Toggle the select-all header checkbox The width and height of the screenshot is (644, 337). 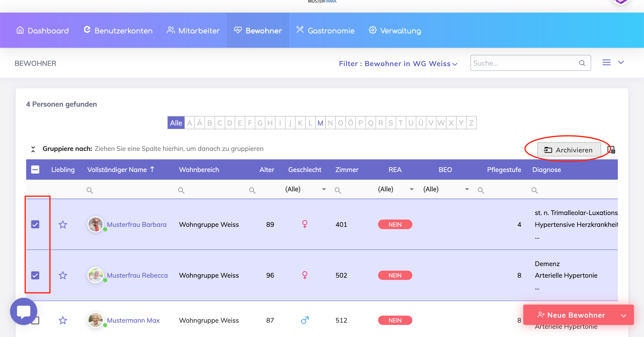coord(35,170)
